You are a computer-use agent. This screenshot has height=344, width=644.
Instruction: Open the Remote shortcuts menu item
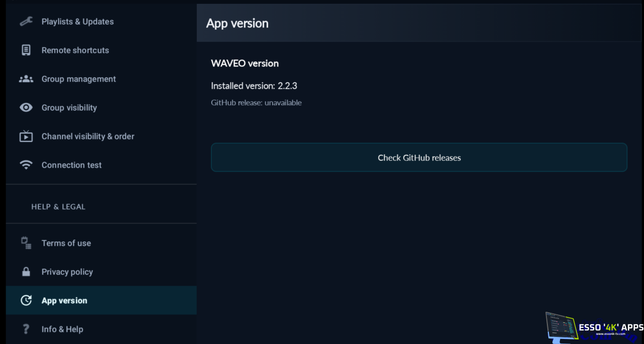pos(101,50)
